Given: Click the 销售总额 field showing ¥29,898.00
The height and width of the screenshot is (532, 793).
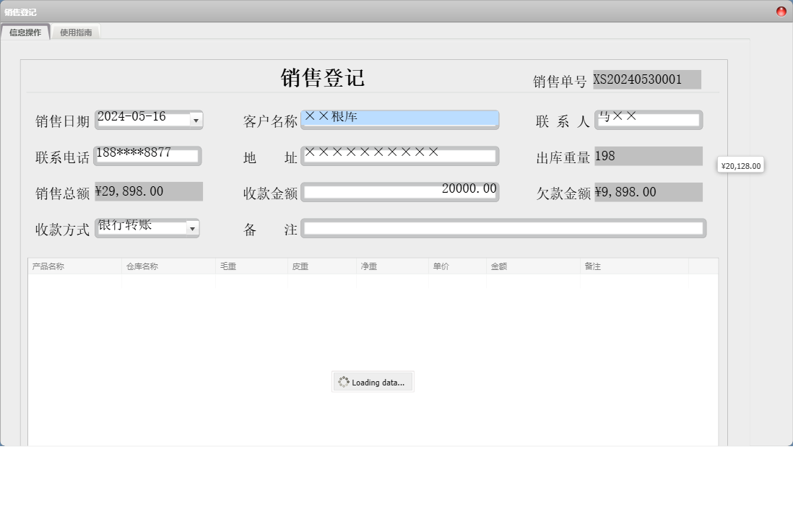Looking at the screenshot, I should click(x=148, y=191).
